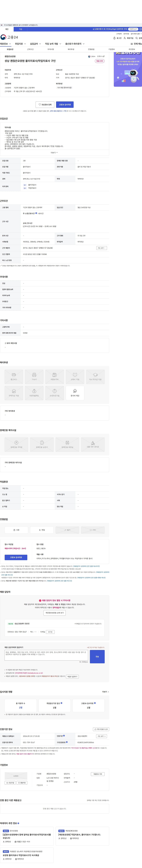Expand the job description with 더보기

tap(54, 153)
